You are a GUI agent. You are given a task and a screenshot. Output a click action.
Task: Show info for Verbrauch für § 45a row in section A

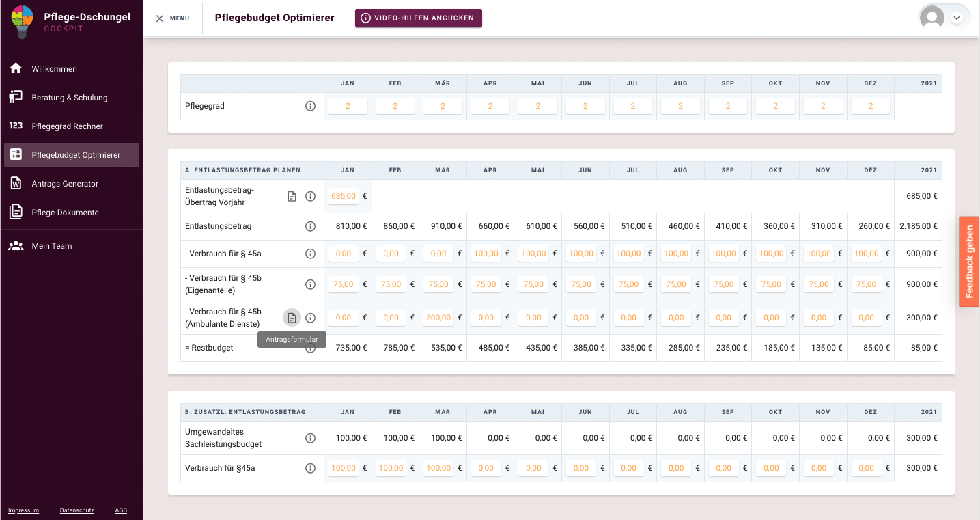(310, 254)
